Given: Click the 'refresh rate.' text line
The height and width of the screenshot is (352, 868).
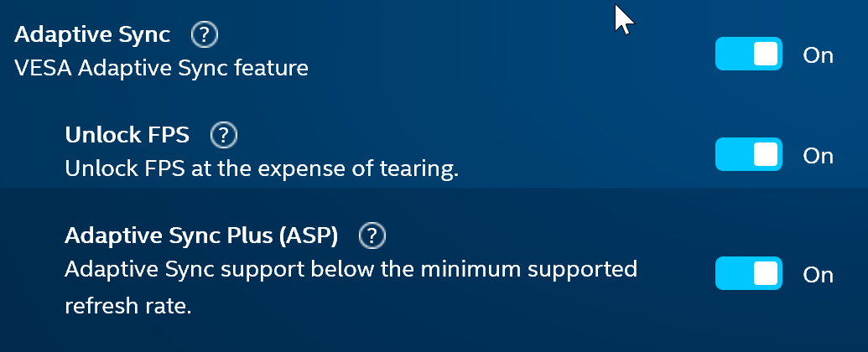Looking at the screenshot, I should click(x=128, y=306).
